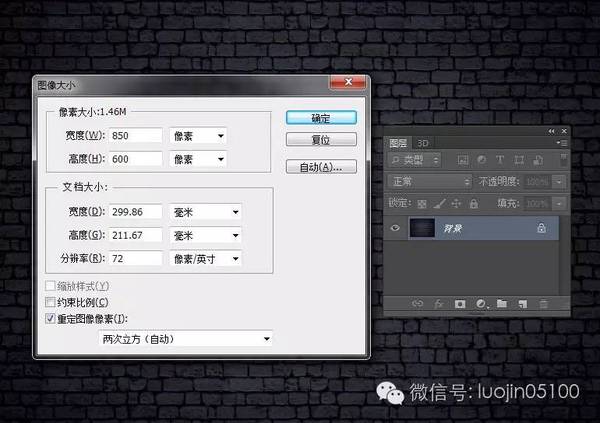Switch to the 图层 tab in Layers panel

click(x=398, y=143)
